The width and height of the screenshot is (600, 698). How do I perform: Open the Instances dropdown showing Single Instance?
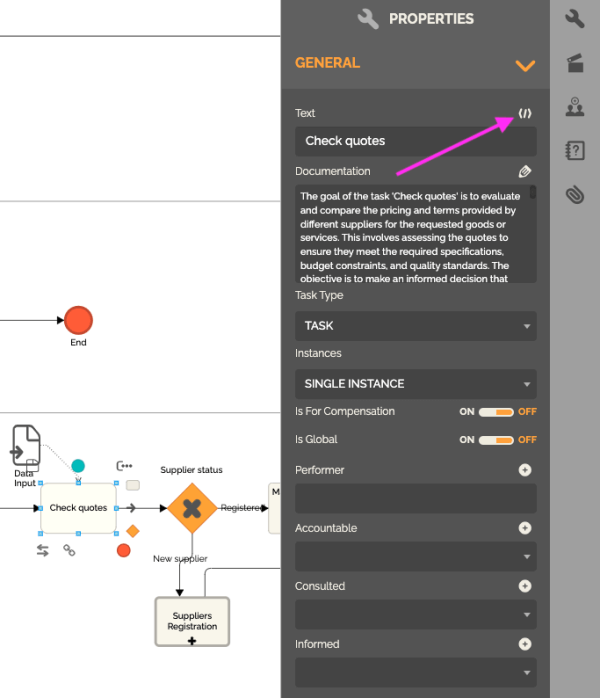(x=415, y=384)
